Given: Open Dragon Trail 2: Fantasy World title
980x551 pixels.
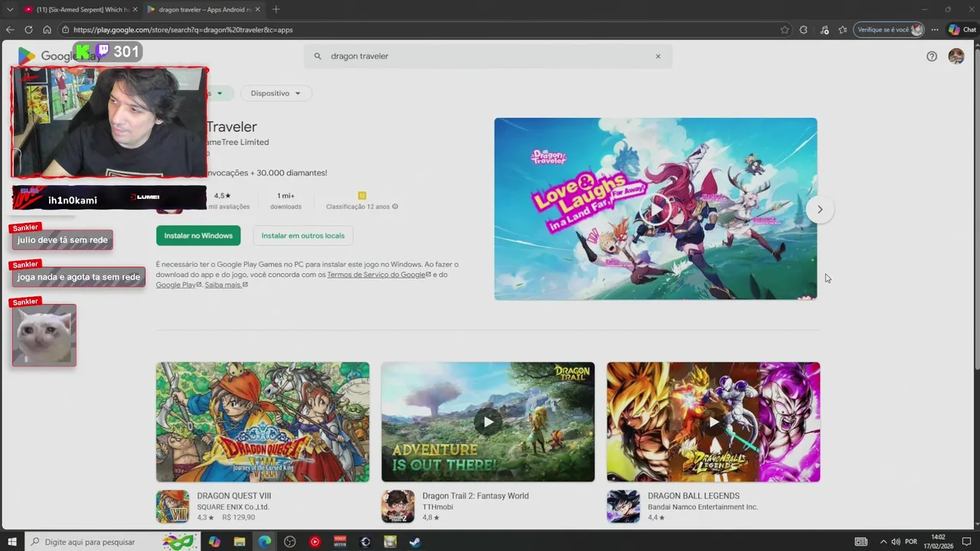Looking at the screenshot, I should coord(475,496).
